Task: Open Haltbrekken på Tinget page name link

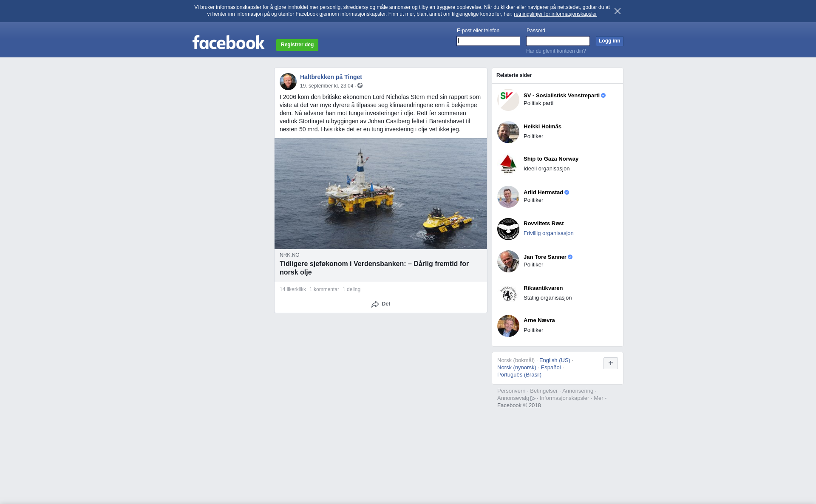Action: click(x=331, y=77)
